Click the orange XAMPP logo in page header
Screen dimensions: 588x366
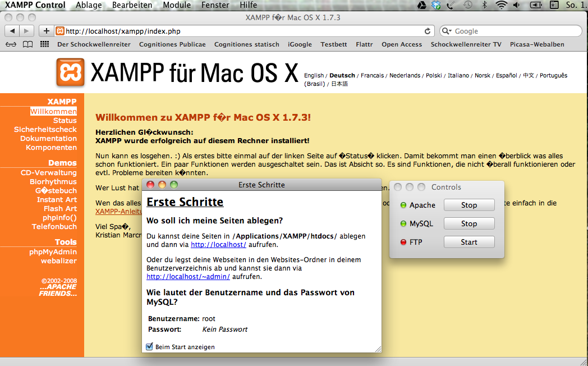click(71, 72)
